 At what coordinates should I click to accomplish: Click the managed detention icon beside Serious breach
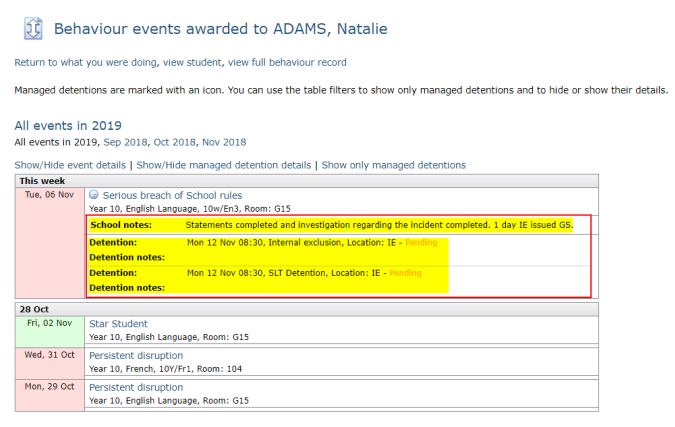[x=93, y=195]
